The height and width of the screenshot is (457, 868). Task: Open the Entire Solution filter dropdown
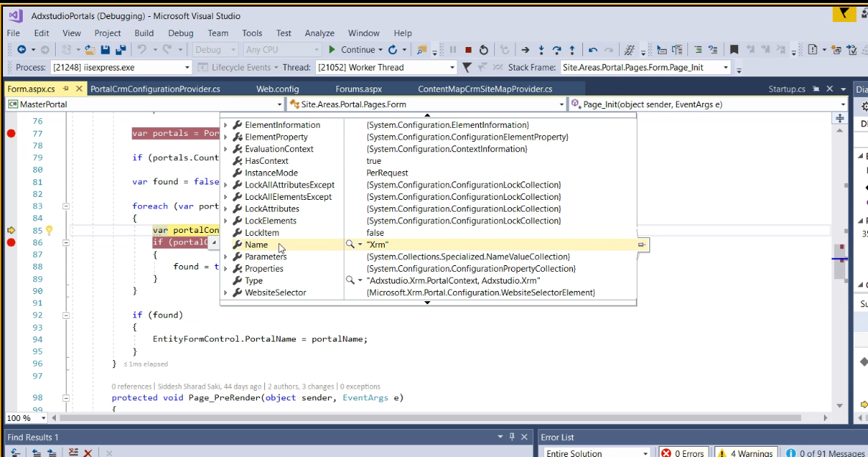click(645, 453)
